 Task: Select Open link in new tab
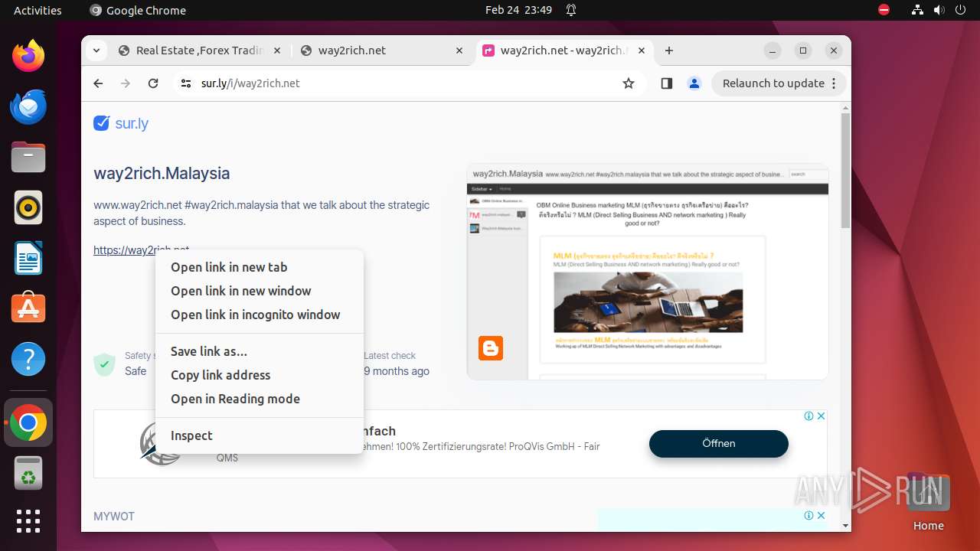[x=260, y=267]
